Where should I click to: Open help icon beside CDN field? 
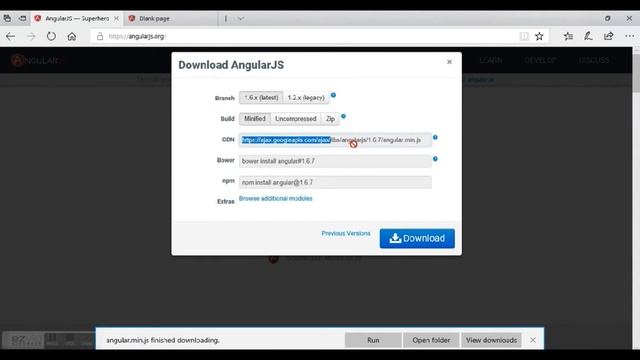pyautogui.click(x=435, y=138)
